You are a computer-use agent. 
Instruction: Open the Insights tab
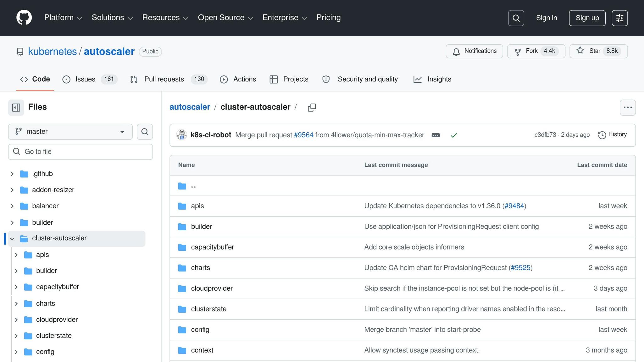tap(432, 79)
